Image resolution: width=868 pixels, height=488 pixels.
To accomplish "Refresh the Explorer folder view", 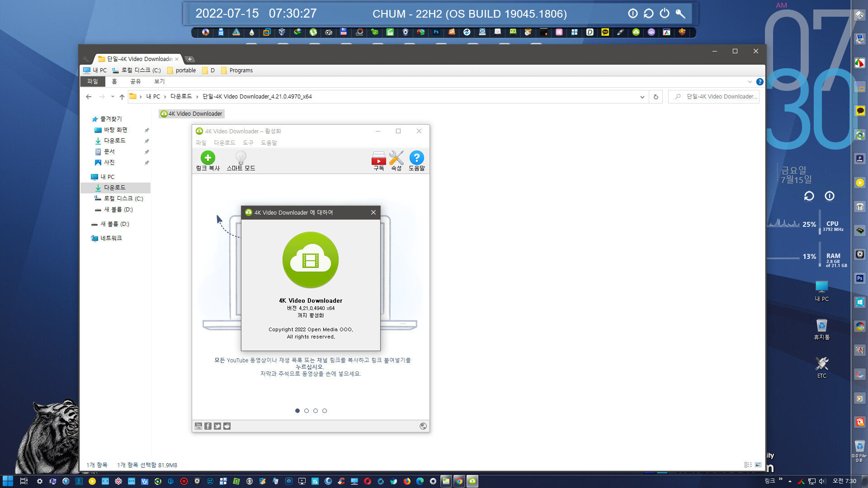I will 656,97.
